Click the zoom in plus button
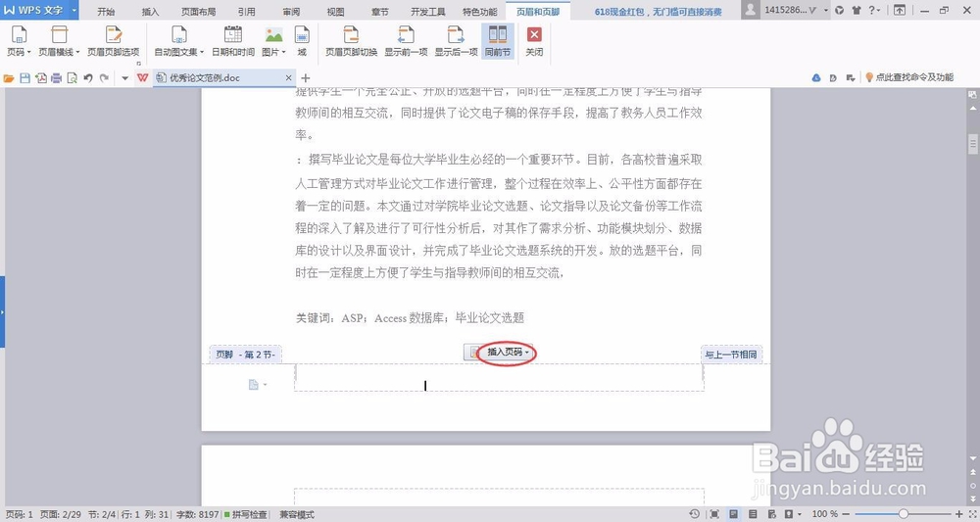Screen dimensions: 980x522 click(959, 514)
